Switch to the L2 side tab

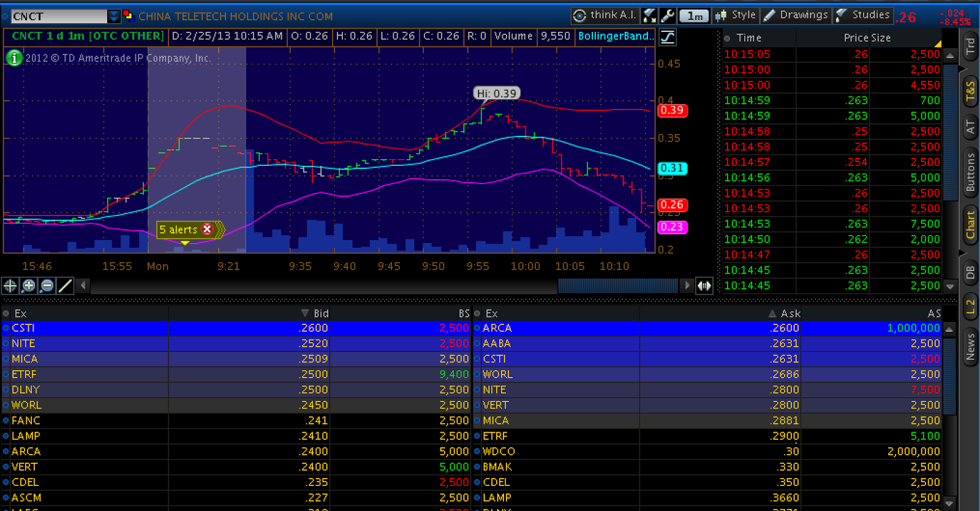pos(970,308)
